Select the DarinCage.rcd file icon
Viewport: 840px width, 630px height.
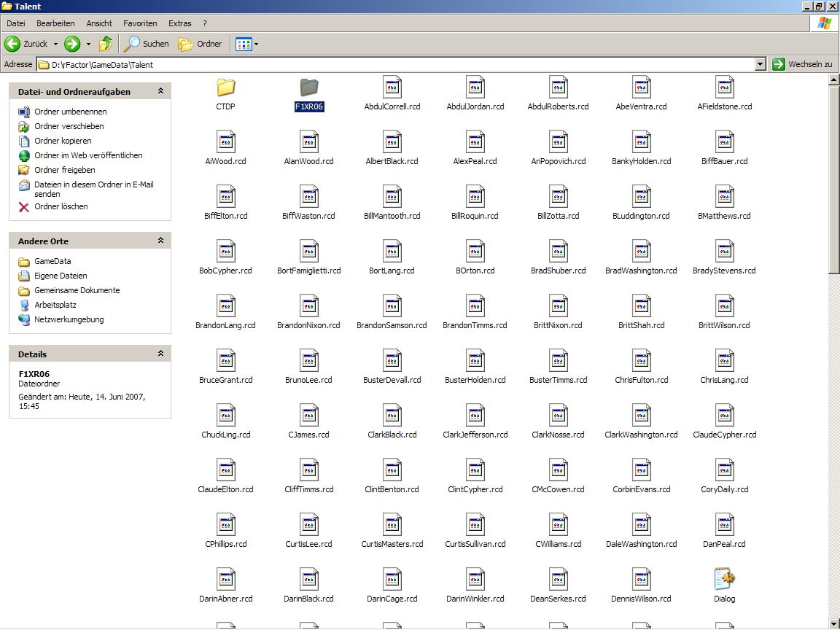[x=392, y=578]
